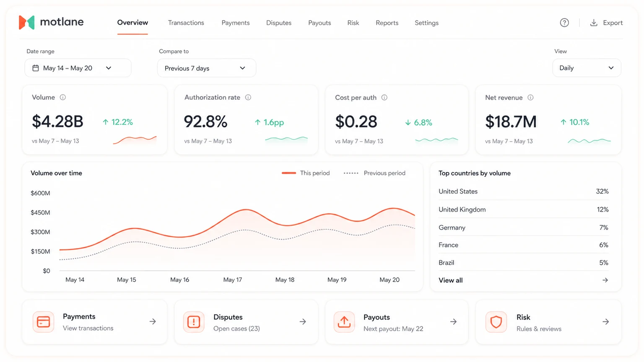Click the calendar icon in Date range
This screenshot has height=362, width=644.
coord(36,68)
